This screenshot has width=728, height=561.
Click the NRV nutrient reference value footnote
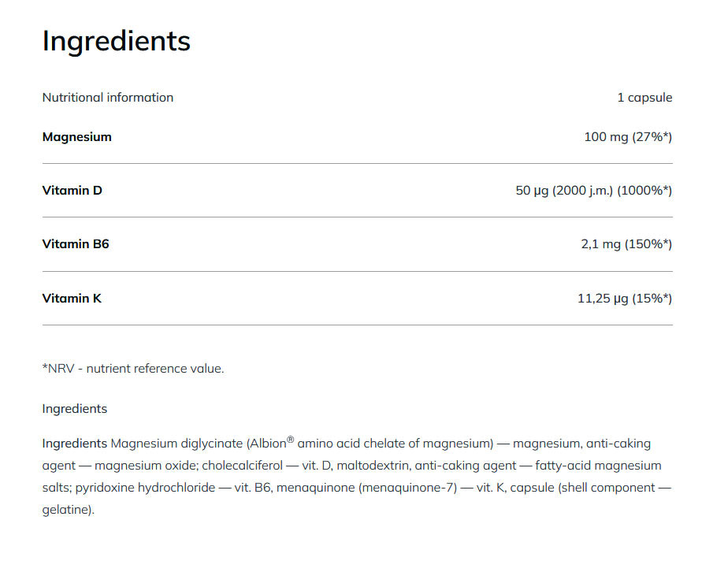pyautogui.click(x=132, y=369)
